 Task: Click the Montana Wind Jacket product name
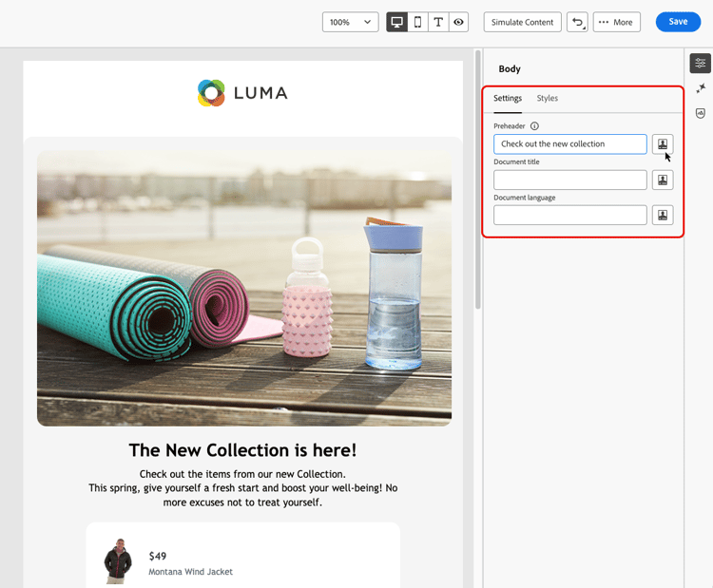click(x=190, y=572)
